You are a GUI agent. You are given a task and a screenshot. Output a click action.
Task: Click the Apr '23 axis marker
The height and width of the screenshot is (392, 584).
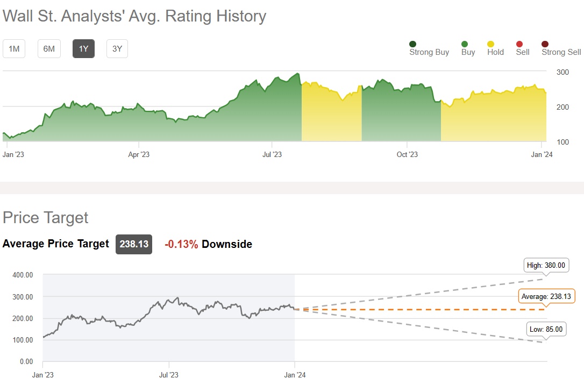click(x=139, y=155)
